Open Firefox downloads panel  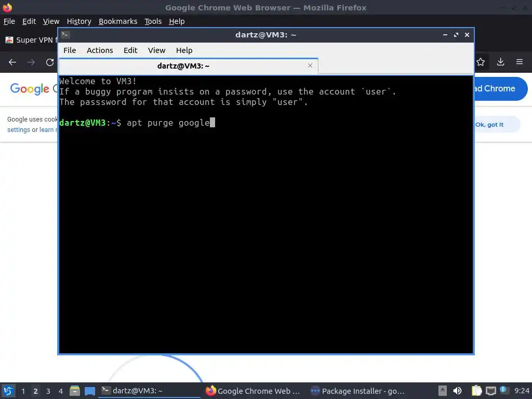500,62
